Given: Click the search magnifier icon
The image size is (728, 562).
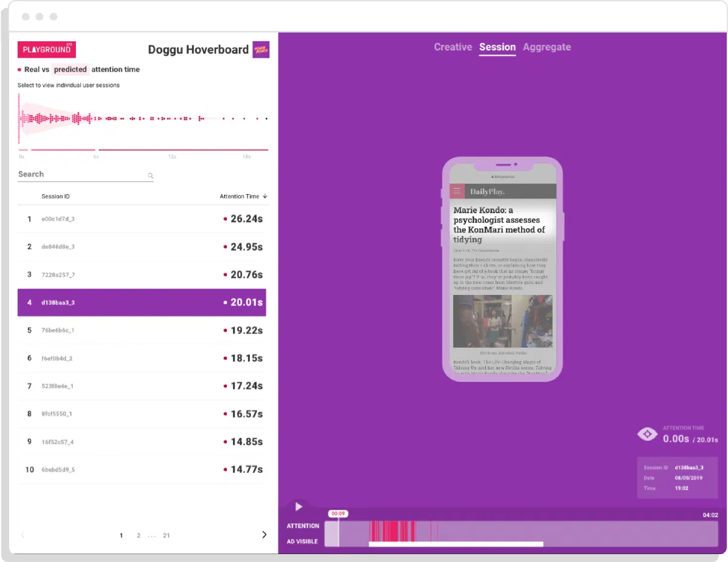Looking at the screenshot, I should pos(150,176).
